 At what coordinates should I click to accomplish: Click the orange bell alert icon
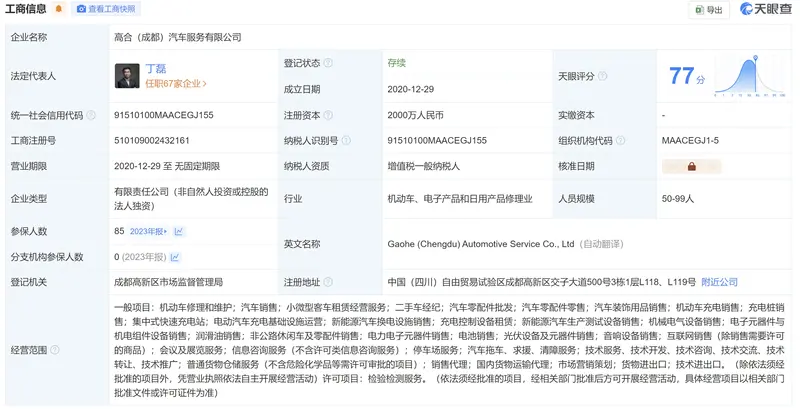pyautogui.click(x=59, y=9)
